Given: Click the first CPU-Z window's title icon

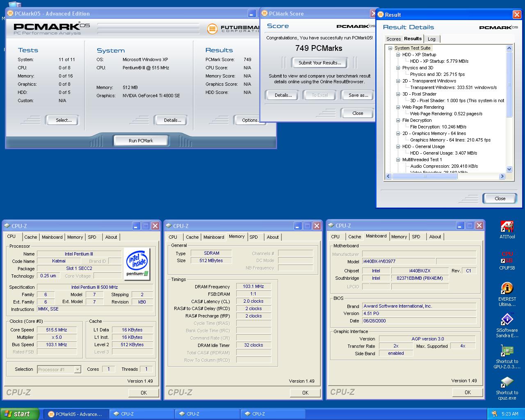Looking at the screenshot, I should 7,226.
